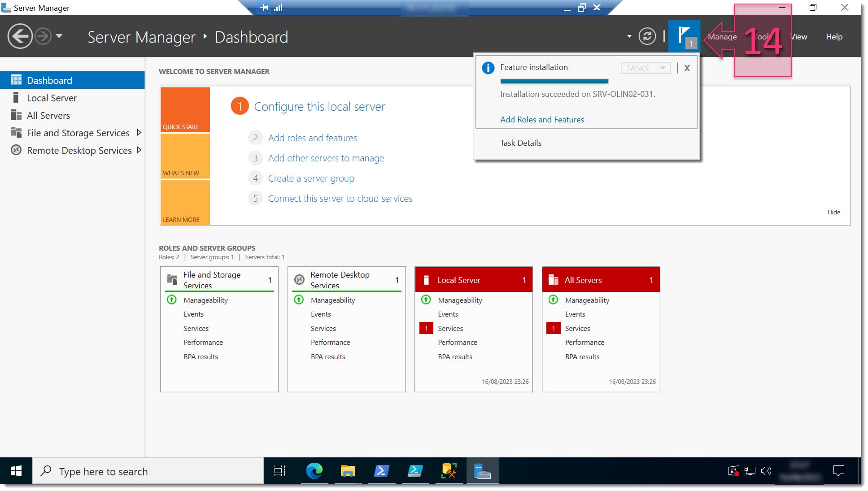Click the Local Server sidebar icon

[16, 98]
